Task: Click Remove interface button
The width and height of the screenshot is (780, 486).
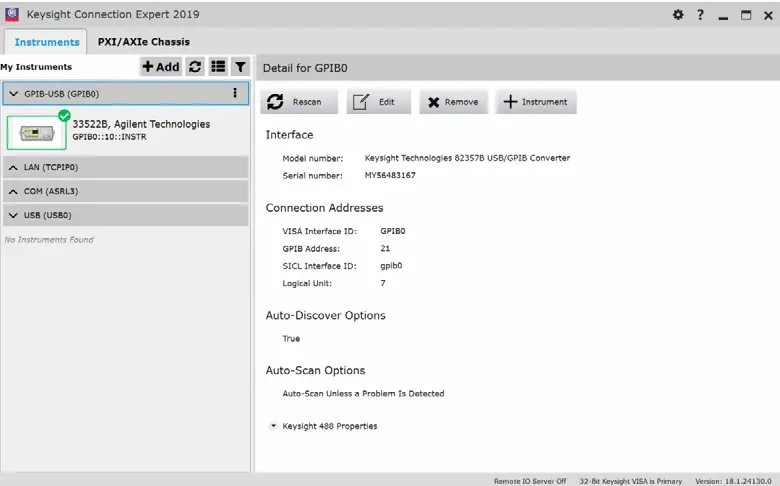Action: [x=453, y=102]
